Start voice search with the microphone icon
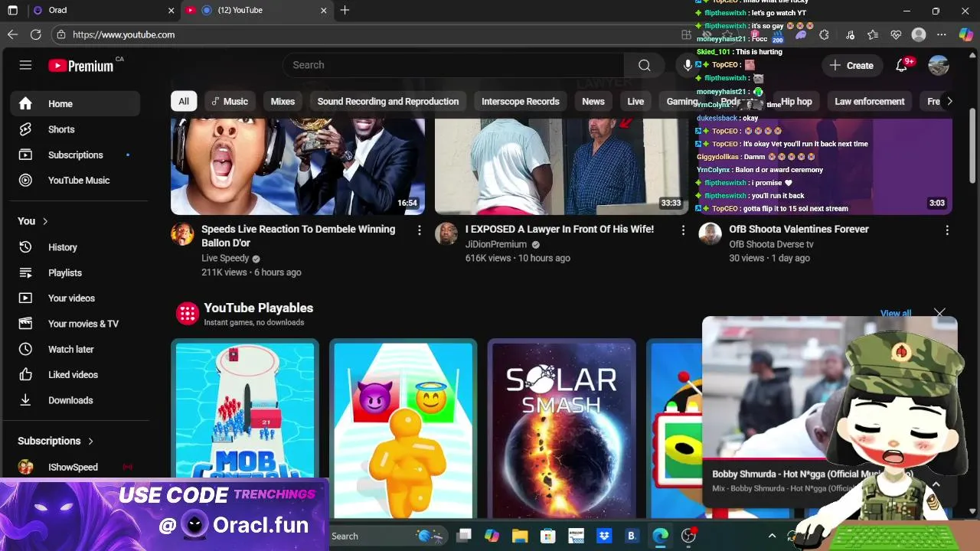This screenshot has height=551, width=980. 688,65
